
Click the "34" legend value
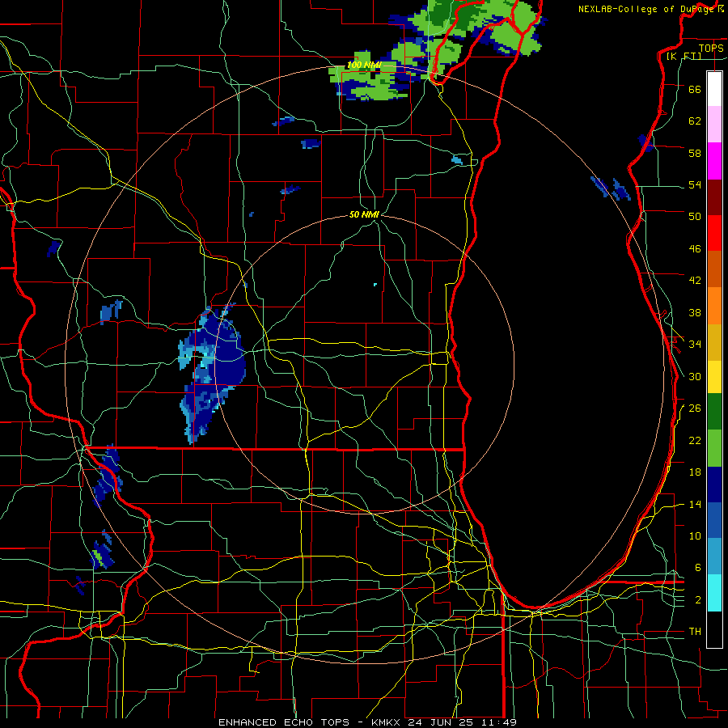695,345
